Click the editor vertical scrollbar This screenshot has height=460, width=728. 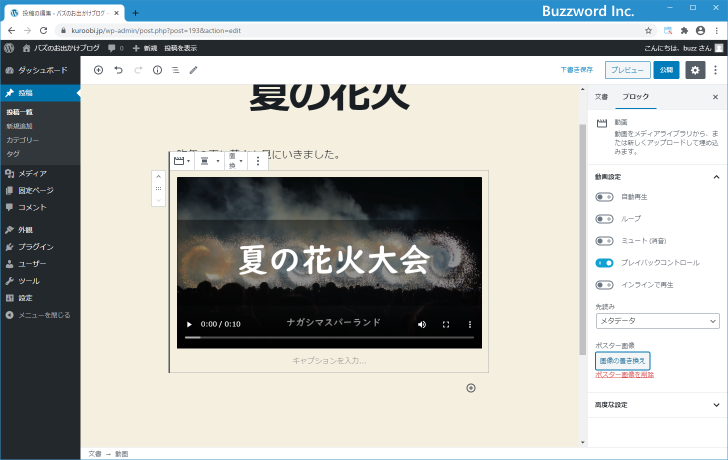point(583,239)
